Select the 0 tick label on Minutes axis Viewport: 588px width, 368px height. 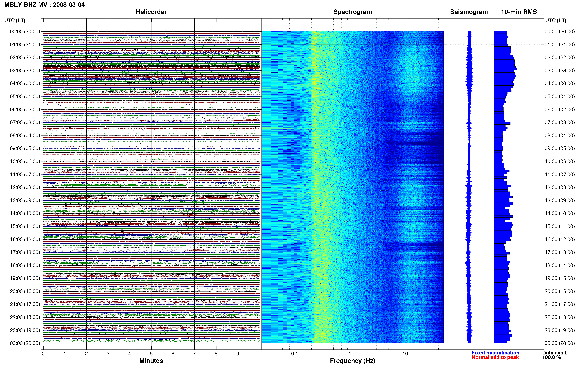click(x=43, y=354)
